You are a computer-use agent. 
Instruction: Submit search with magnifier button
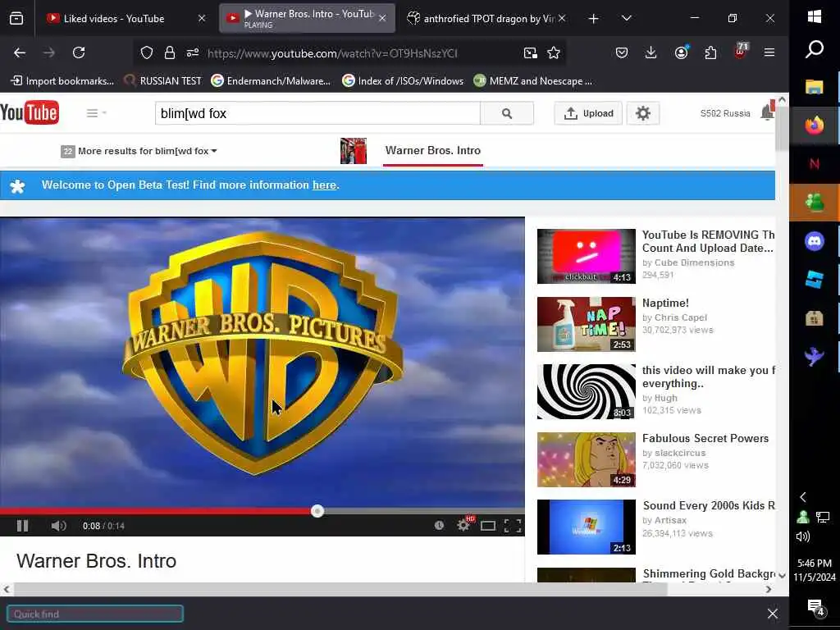click(x=507, y=113)
